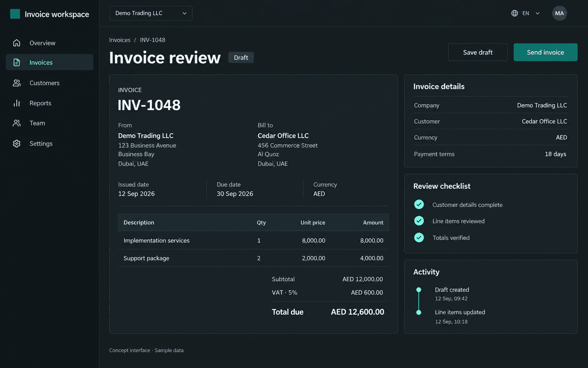Screen dimensions: 588x368
Task: Click the Send invoice button
Action: pos(545,52)
